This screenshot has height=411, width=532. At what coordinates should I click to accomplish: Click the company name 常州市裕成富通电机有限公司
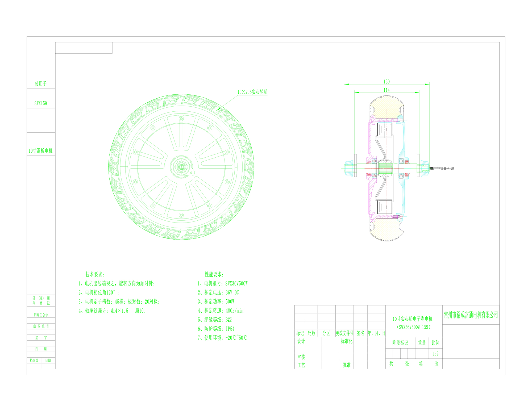coord(471,315)
